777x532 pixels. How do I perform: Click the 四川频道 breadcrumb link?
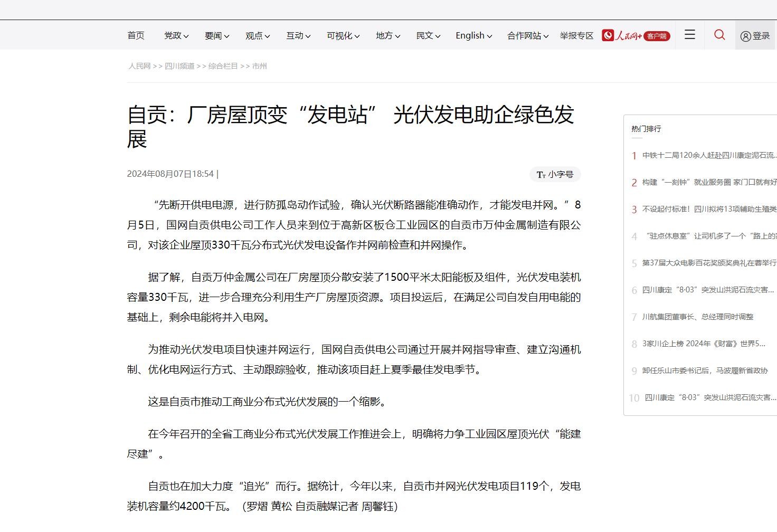tap(179, 66)
